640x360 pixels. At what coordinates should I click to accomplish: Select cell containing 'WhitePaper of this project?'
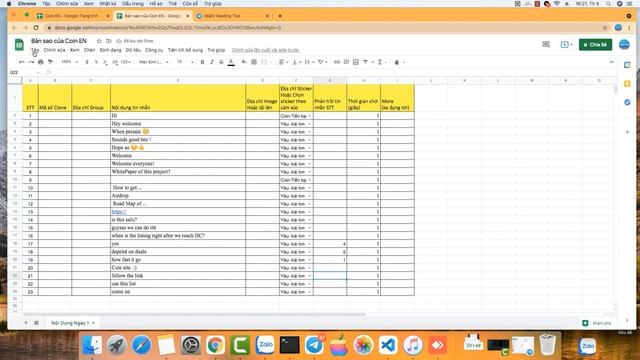tap(178, 172)
